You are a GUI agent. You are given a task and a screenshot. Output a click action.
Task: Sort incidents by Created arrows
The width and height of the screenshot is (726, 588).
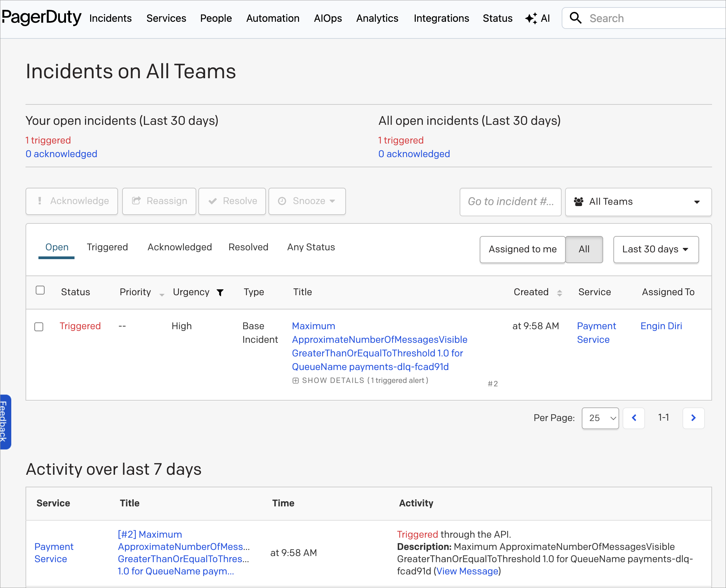tap(560, 292)
